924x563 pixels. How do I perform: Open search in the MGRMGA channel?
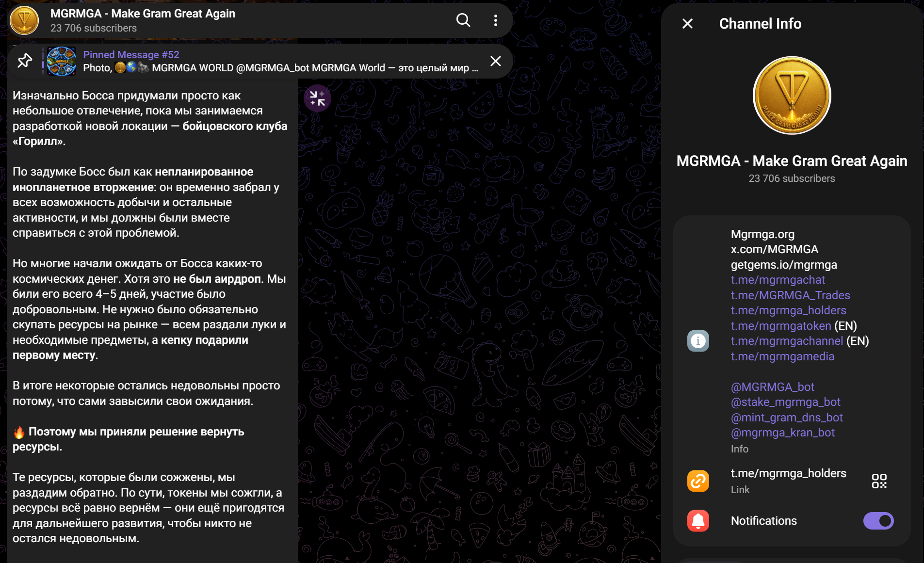click(463, 20)
